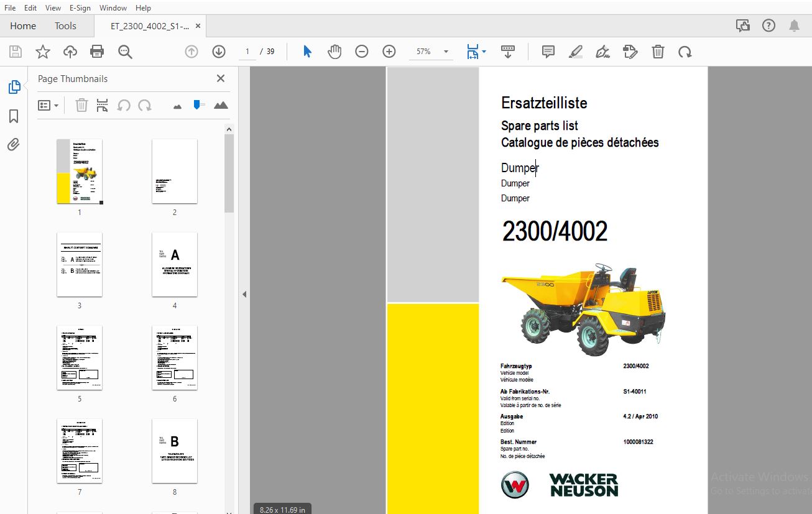Image resolution: width=812 pixels, height=514 pixels.
Task: Collapse the navigation pane arrow
Action: (244, 295)
